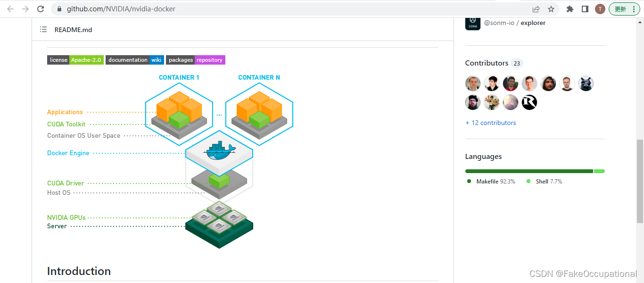Viewport: 644px width, 283px height.
Task: Share this page icon
Action: click(x=536, y=9)
